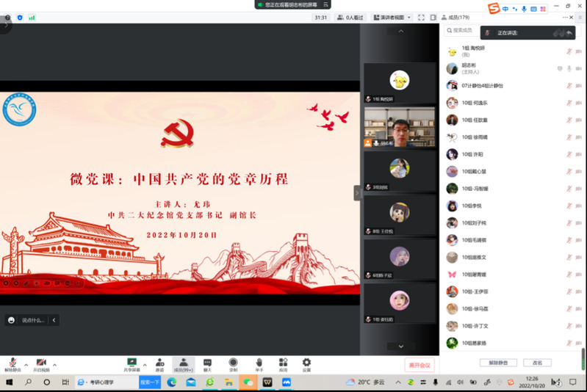Click the red Leave Meeting button
Screen dimensions: 587x392
pos(419,365)
